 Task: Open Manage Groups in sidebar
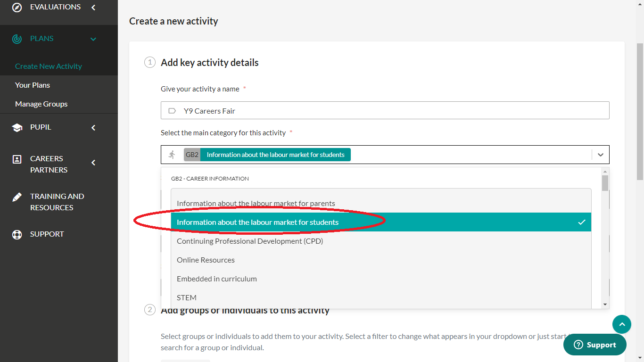click(41, 104)
